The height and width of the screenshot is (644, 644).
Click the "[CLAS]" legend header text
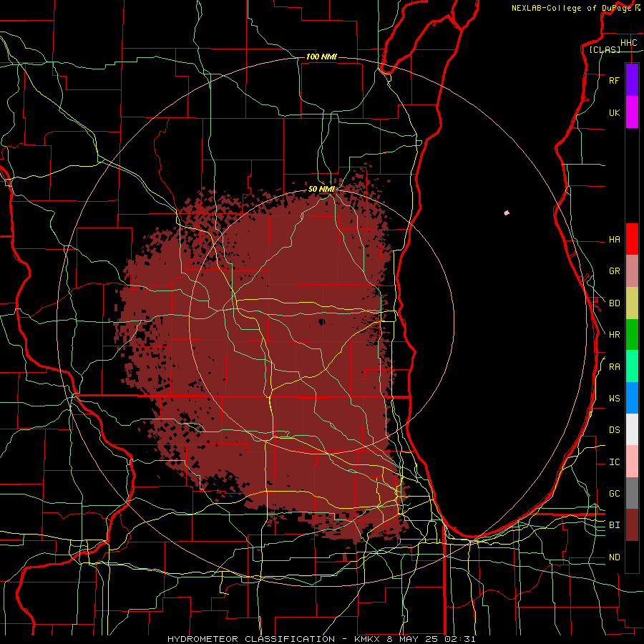tap(604, 49)
